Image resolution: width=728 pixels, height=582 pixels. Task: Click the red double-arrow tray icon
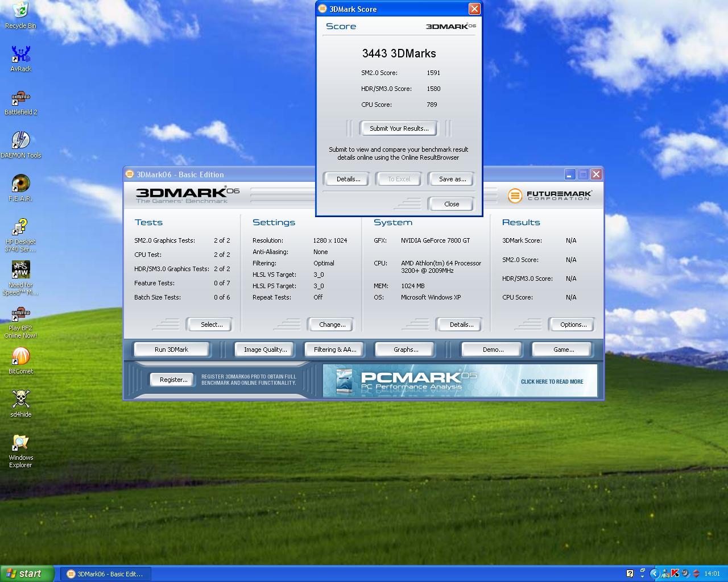[696, 573]
